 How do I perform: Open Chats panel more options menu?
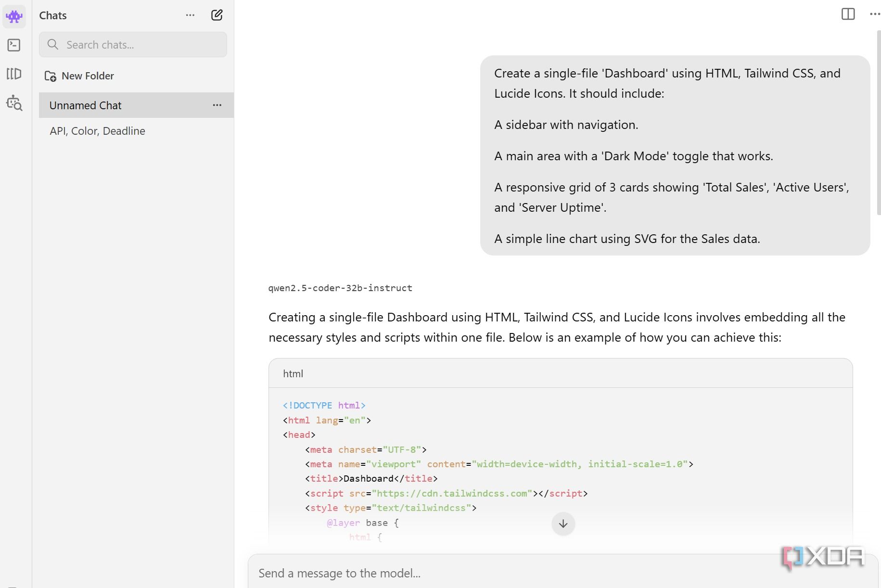190,15
